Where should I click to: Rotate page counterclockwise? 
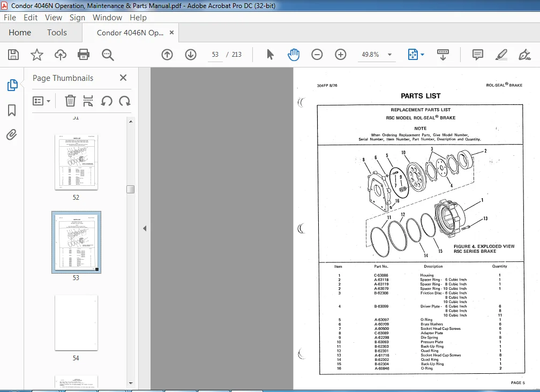click(107, 101)
